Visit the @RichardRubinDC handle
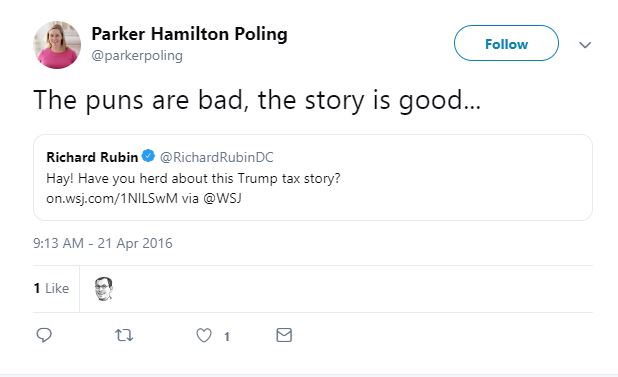 [216, 157]
